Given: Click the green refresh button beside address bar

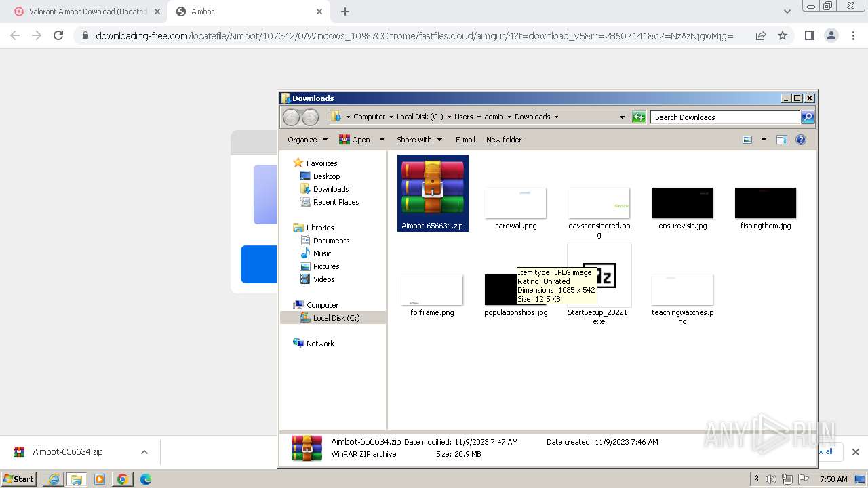Looking at the screenshot, I should coord(639,117).
